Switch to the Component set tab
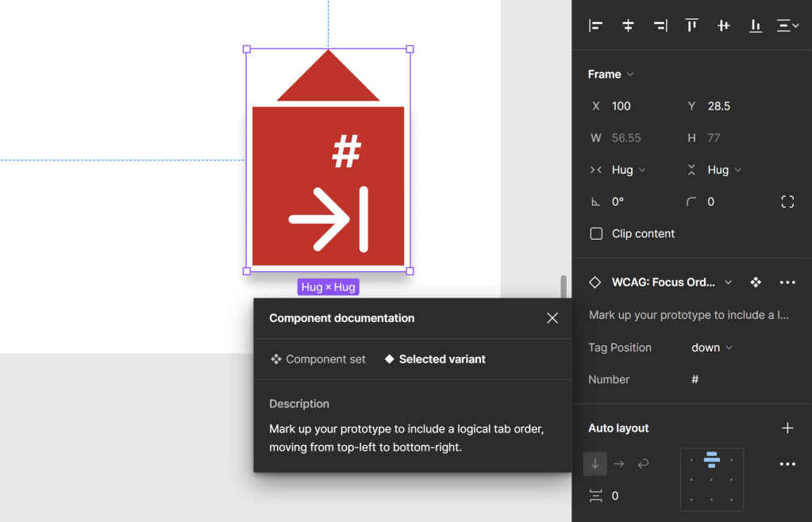812x522 pixels. [318, 359]
